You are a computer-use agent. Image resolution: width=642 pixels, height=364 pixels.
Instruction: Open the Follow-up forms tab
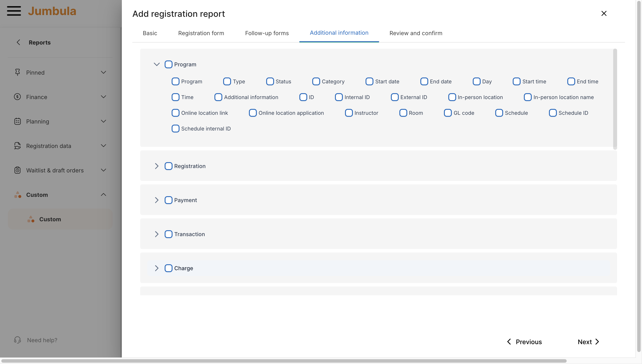point(267,33)
